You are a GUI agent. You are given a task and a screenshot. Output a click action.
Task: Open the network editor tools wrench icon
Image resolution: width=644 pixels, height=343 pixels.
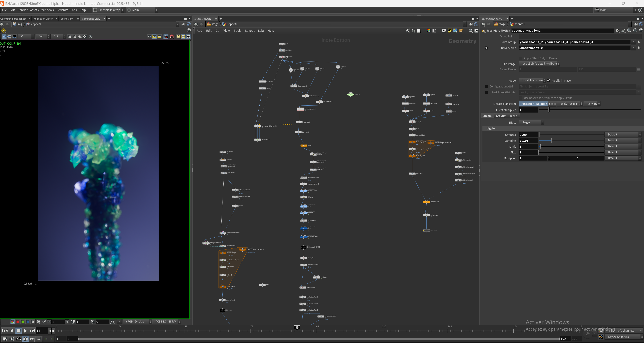click(x=407, y=31)
